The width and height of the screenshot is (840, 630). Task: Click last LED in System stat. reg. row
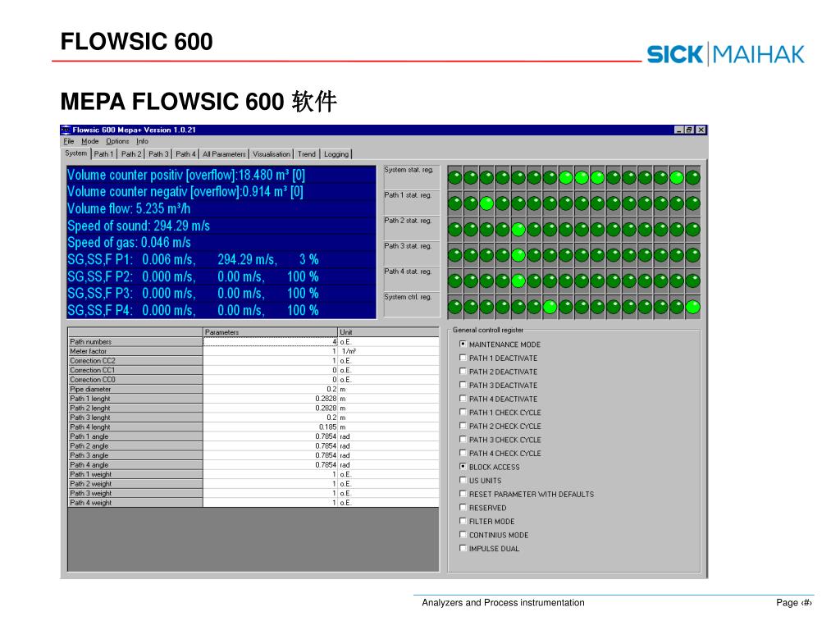click(692, 177)
